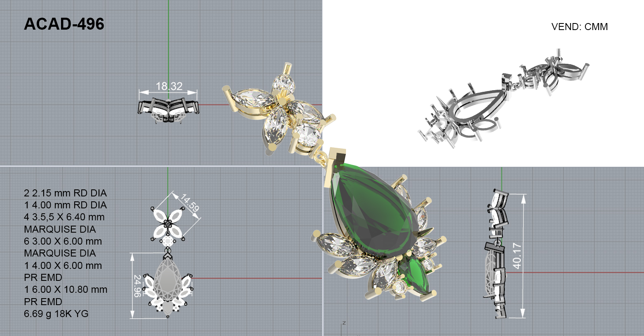This screenshot has width=644, height=336.
Task: Select the 18.32 width dimension
Action: pyautogui.click(x=169, y=86)
